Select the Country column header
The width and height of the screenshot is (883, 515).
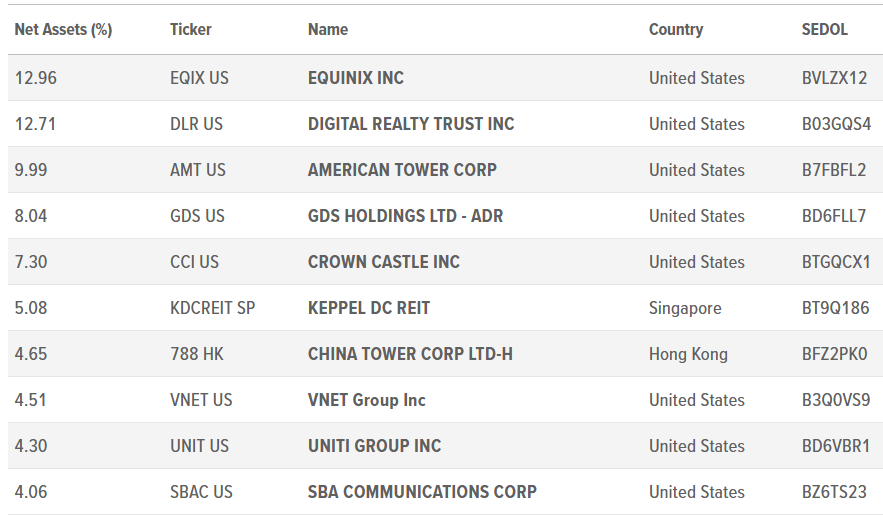click(676, 30)
